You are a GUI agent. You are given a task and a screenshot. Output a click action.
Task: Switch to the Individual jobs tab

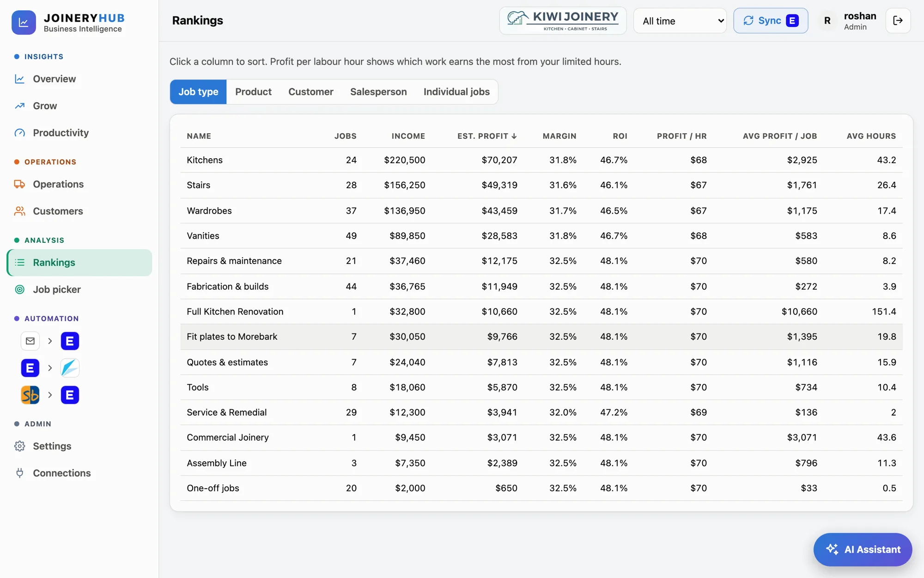click(x=456, y=92)
